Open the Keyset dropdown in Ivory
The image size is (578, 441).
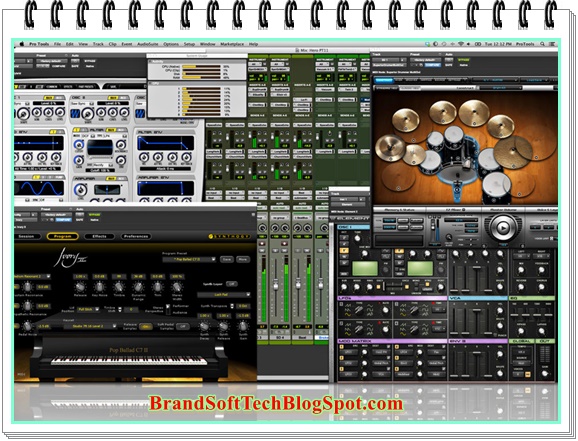pyautogui.click(x=89, y=326)
